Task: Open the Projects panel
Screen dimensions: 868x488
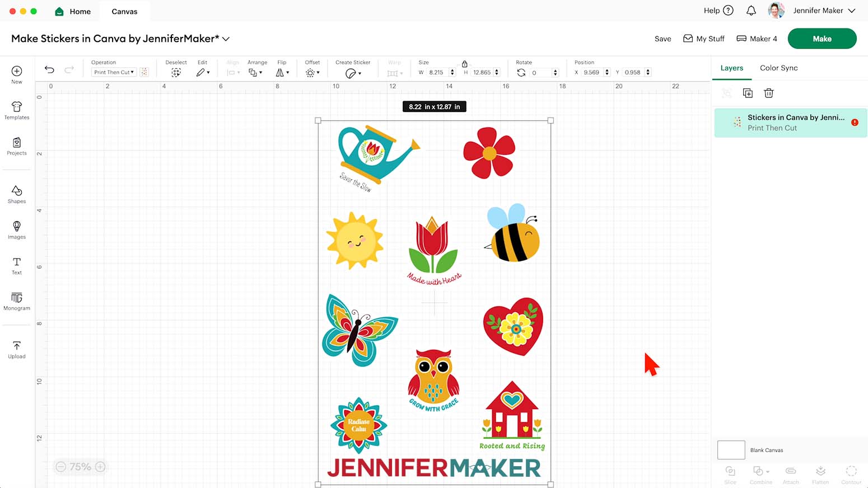Action: point(17,146)
